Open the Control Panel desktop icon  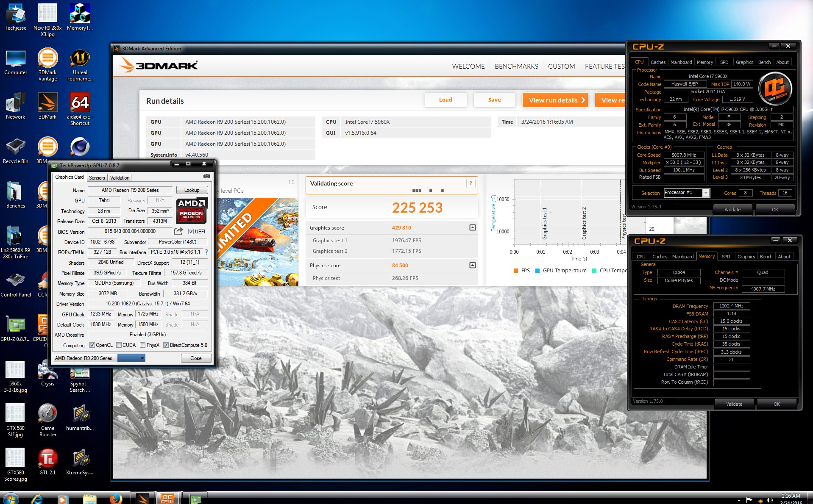(x=16, y=284)
